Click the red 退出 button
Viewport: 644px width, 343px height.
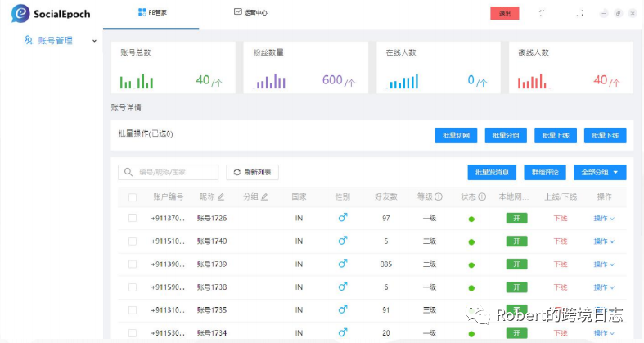pos(504,13)
